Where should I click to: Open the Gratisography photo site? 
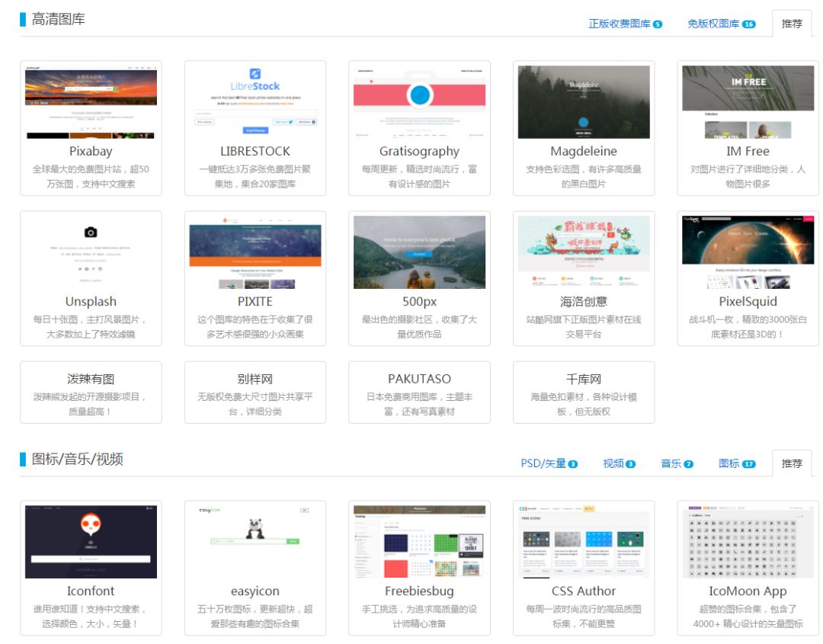pos(420,128)
